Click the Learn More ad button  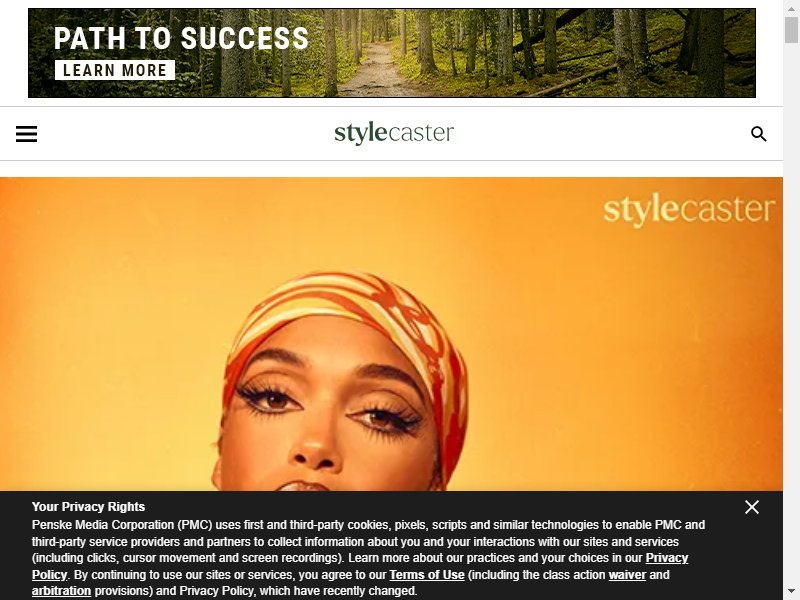pos(115,70)
